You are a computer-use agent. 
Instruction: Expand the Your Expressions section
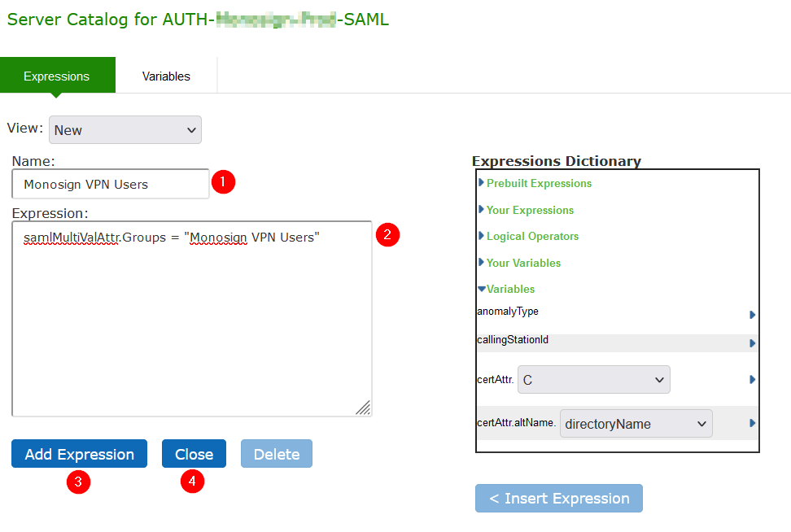(x=529, y=210)
